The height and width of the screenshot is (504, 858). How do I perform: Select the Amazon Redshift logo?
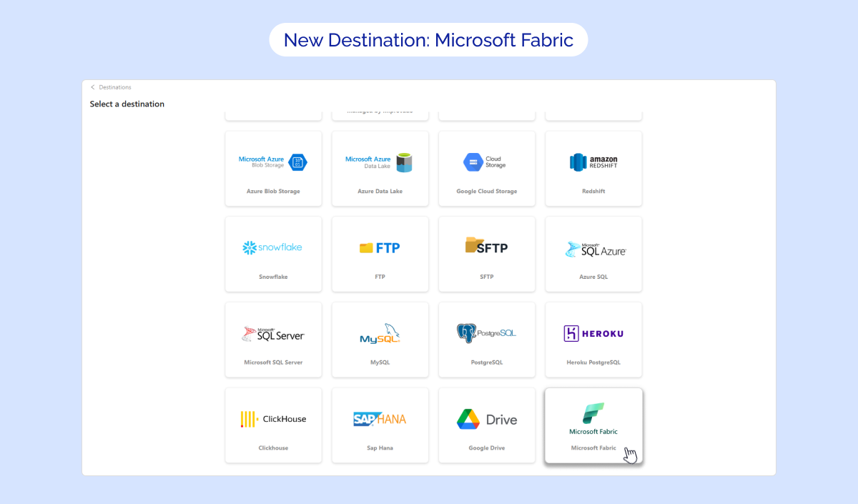click(593, 162)
